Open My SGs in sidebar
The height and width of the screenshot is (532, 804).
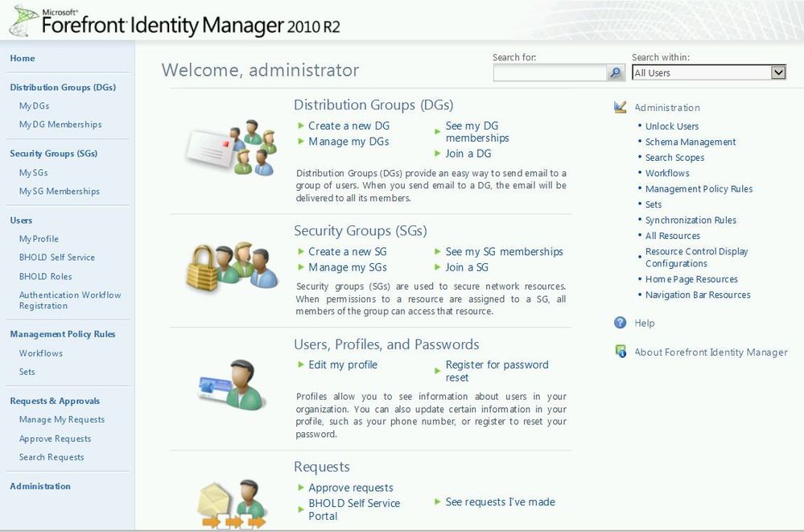tap(33, 172)
